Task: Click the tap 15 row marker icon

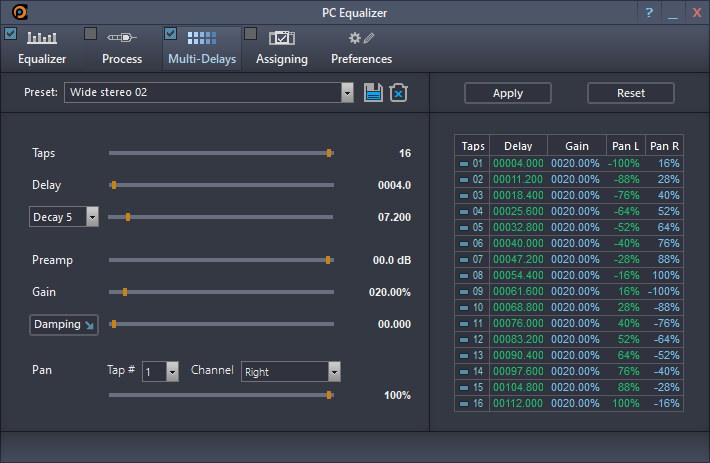Action: pos(464,388)
